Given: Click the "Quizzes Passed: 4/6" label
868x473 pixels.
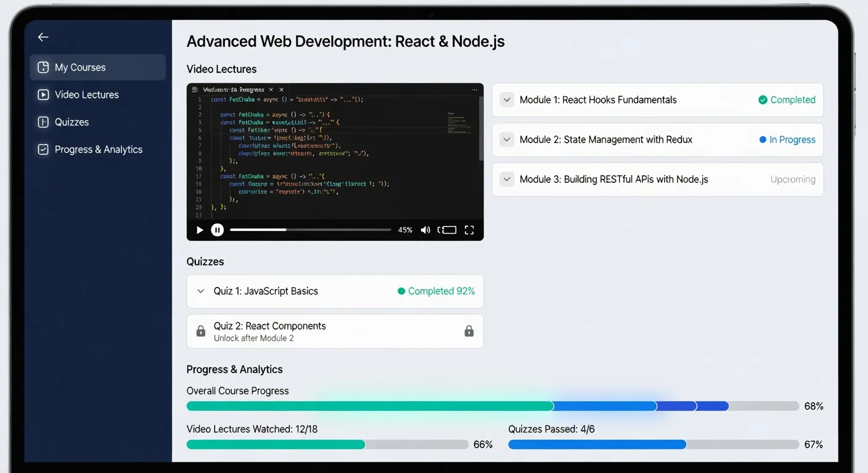Looking at the screenshot, I should click(551, 429).
